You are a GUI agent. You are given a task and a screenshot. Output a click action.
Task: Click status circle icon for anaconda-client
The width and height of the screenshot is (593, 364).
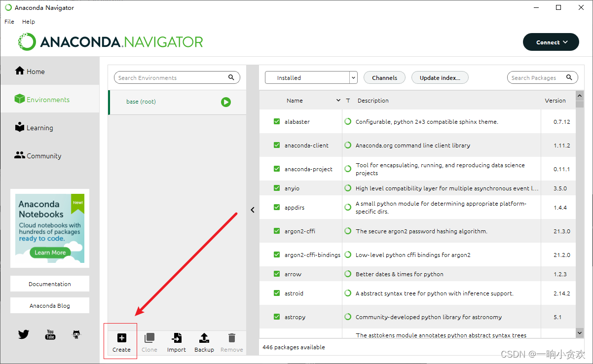click(x=348, y=145)
